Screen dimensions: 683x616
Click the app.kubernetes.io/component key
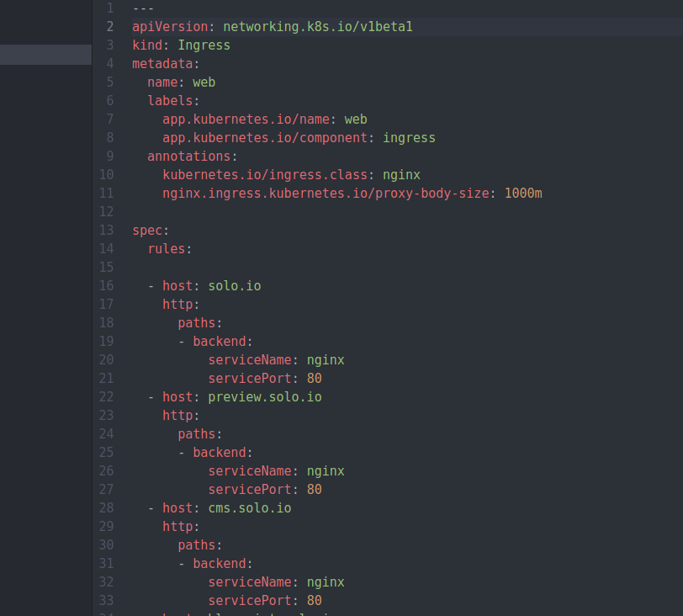coord(265,138)
